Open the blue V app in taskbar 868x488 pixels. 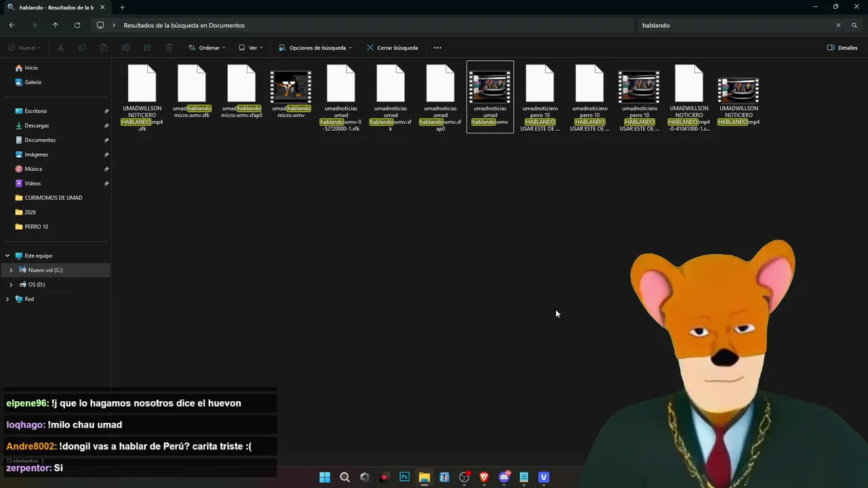543,477
